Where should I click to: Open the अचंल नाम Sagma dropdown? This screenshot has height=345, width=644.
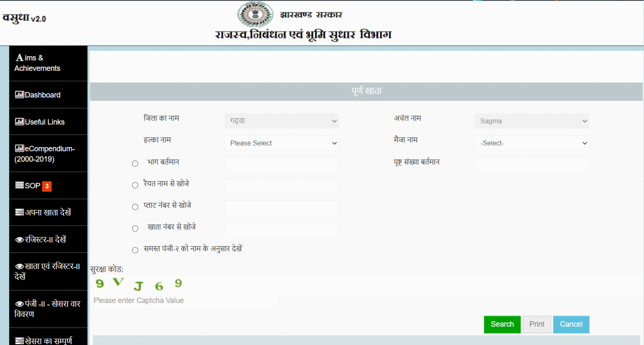532,121
